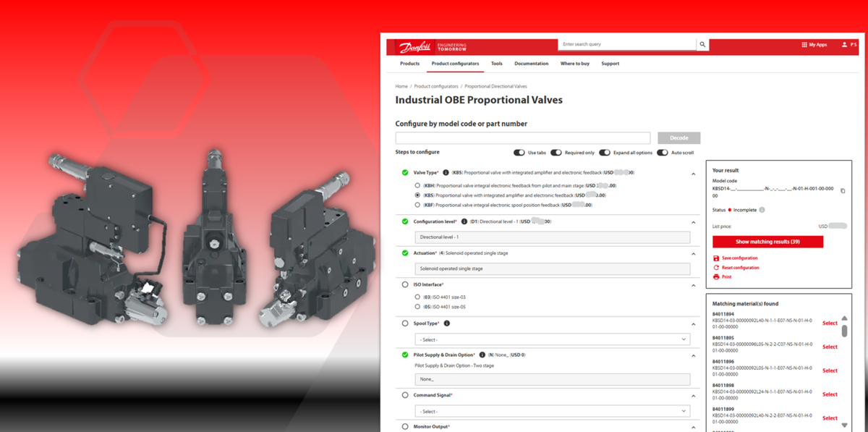Switch to the Product configurators tab
Image resolution: width=868 pixels, height=432 pixels.
coord(455,64)
